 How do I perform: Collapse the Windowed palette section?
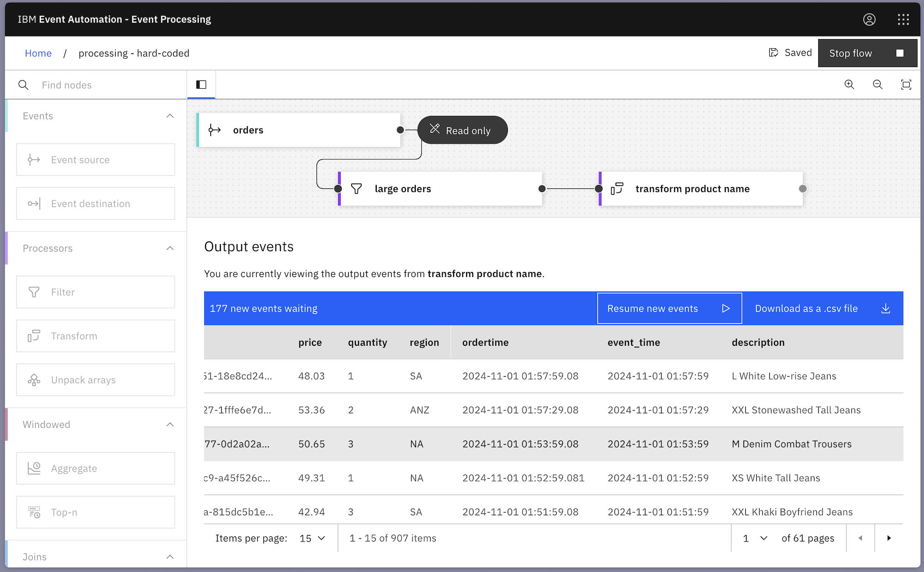[170, 425]
